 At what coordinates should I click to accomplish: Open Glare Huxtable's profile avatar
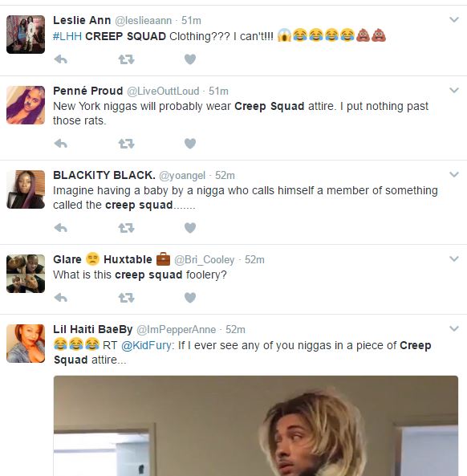(26, 274)
